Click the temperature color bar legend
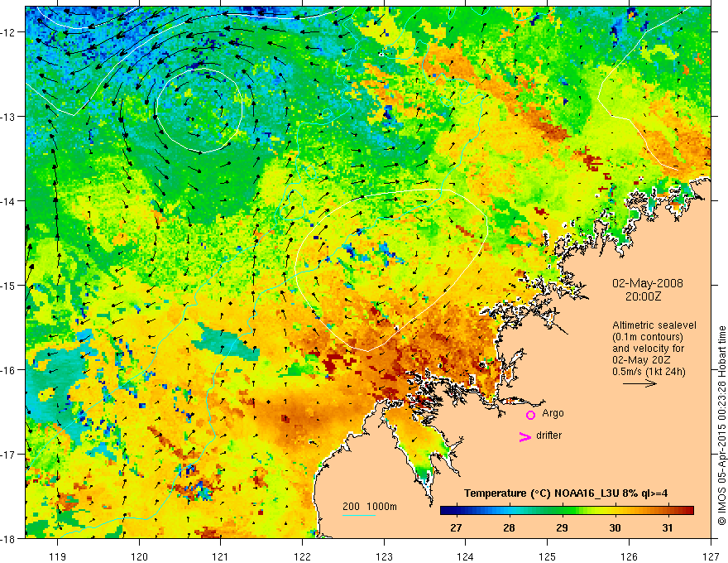 pyautogui.click(x=567, y=511)
